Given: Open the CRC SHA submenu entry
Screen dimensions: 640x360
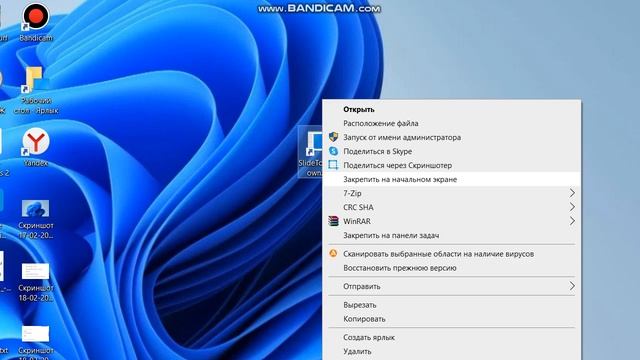Looking at the screenshot, I should click(x=451, y=207).
